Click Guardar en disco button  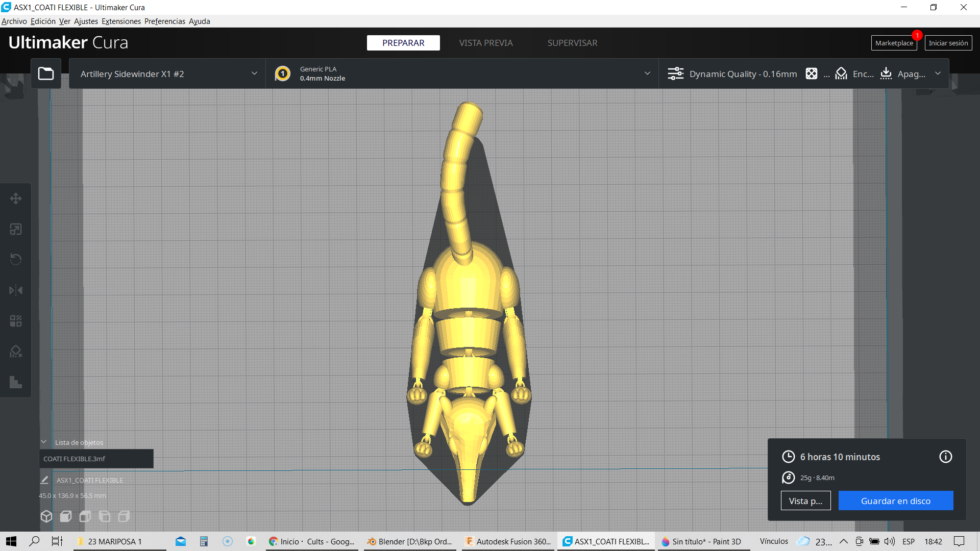pos(895,500)
